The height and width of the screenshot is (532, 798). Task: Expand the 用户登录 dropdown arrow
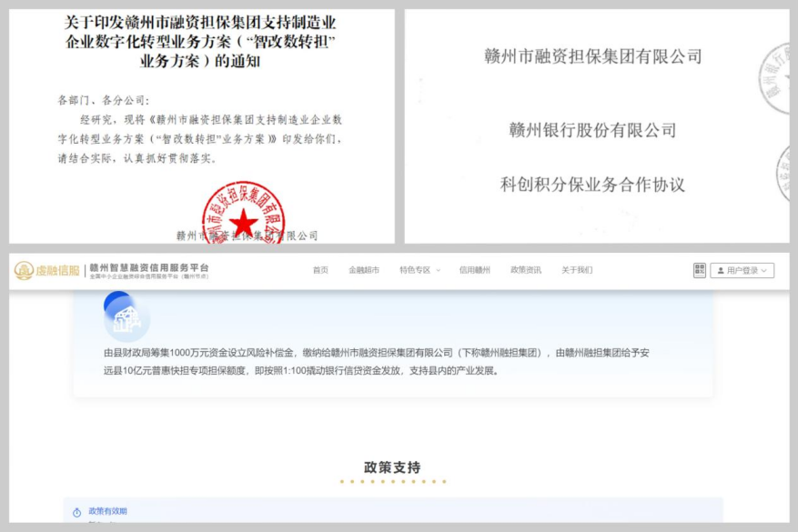[764, 271]
